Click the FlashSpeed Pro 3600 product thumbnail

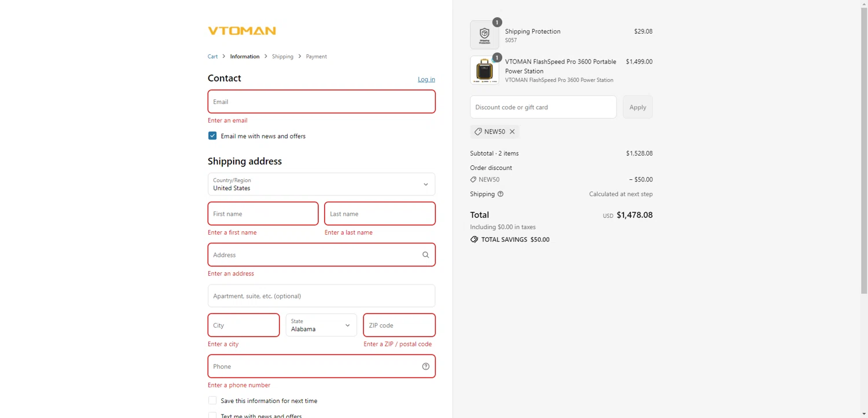484,71
